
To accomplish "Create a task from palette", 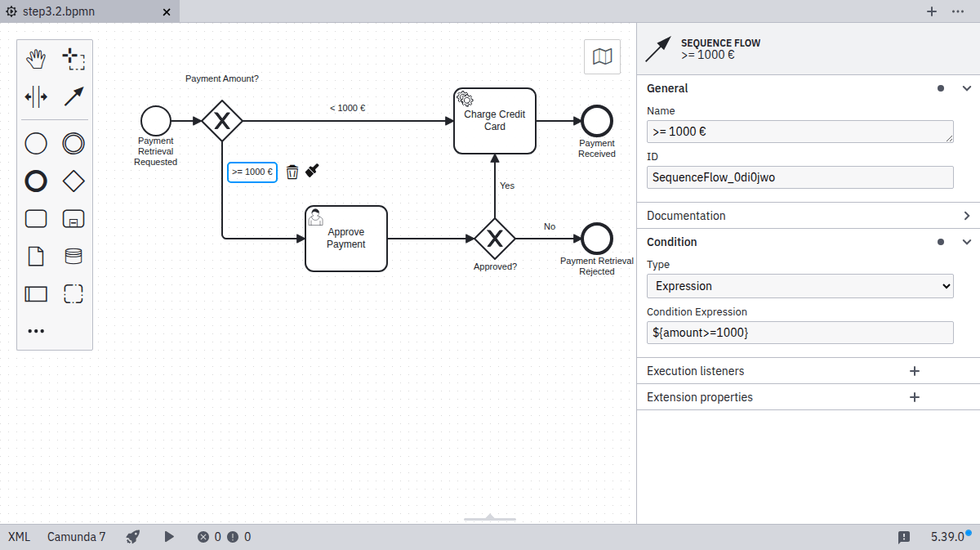I will 36,219.
